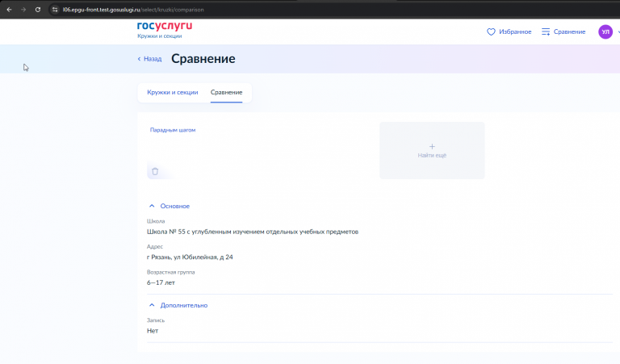Screen dimensions: 620x364
Task: Click the Дополнительно section heading text
Action: (184, 305)
